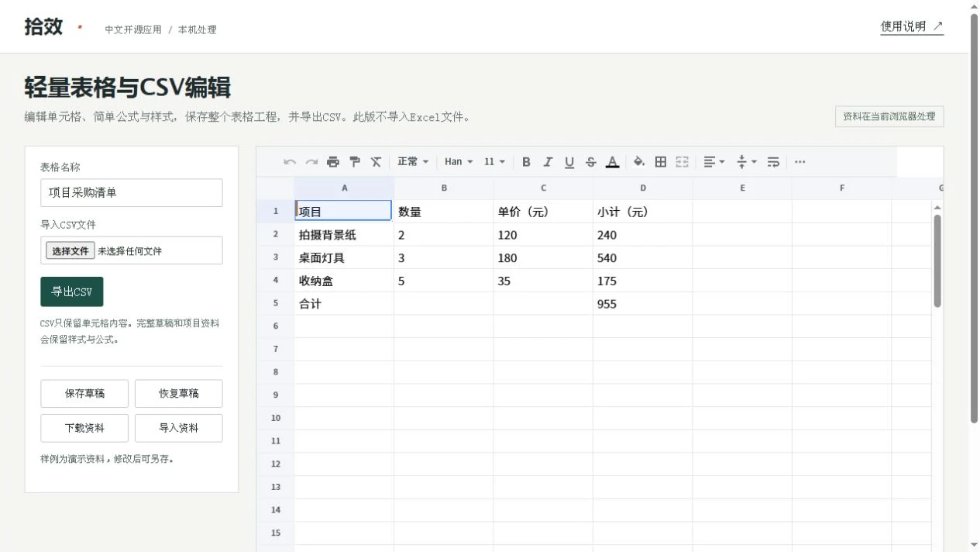The image size is (980, 552).
Task: Select the subtotal cell 240
Action: pos(643,234)
